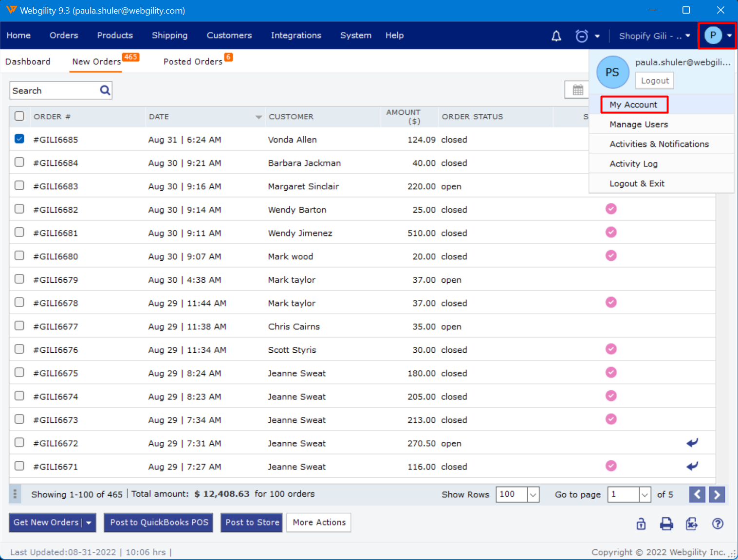738x560 pixels.
Task: Open the Integrations menu
Action: (296, 36)
